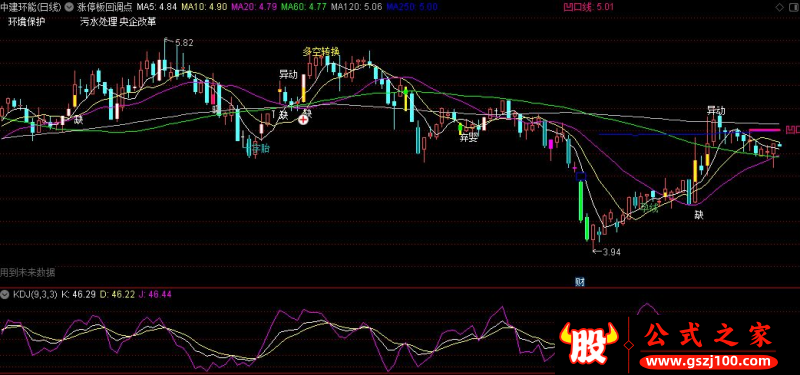Click the 3.94 low price marker
800x375 pixels.
[611, 252]
